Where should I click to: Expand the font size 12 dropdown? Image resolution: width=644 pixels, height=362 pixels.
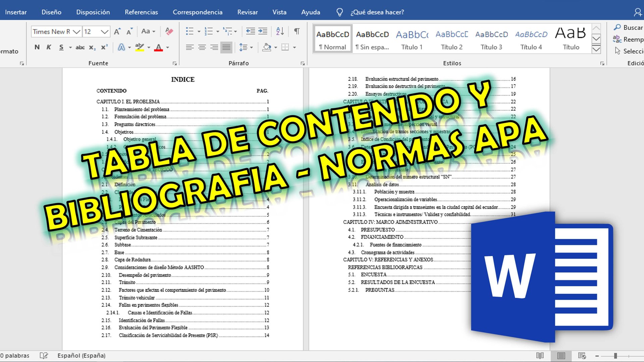coord(105,32)
